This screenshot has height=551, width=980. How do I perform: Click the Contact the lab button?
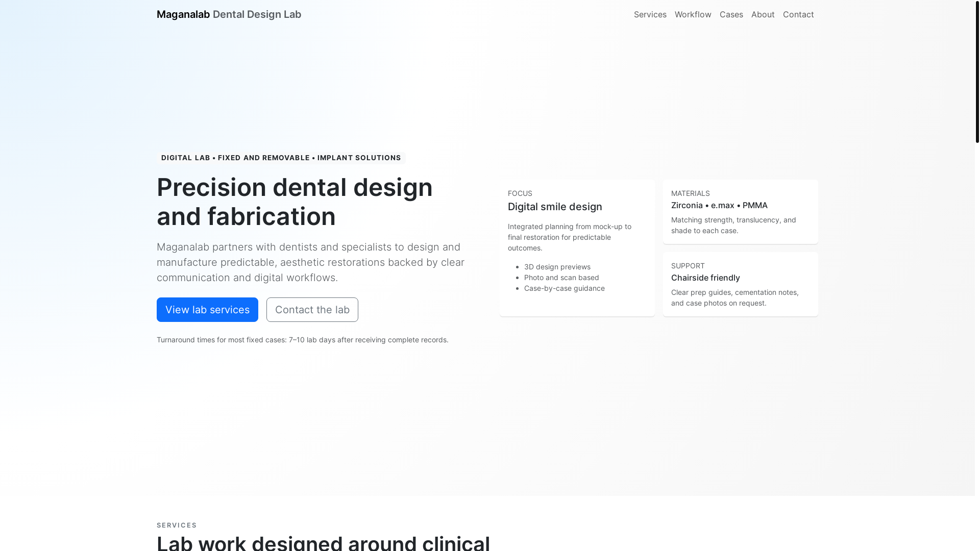(312, 310)
